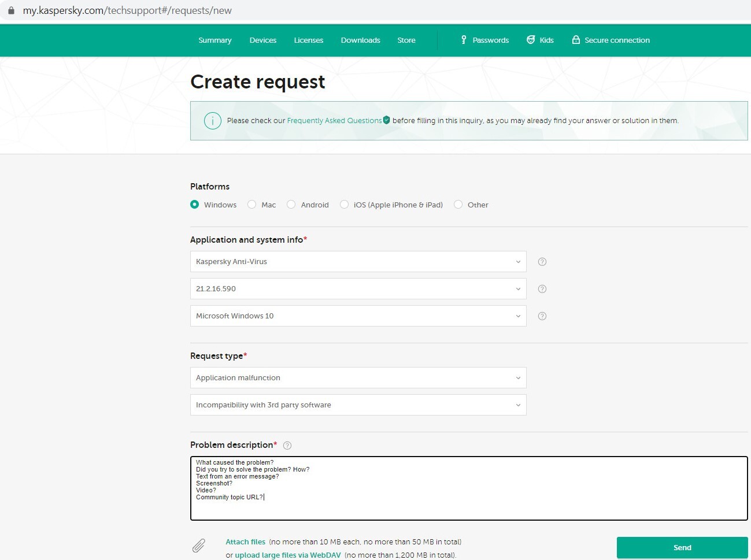Image resolution: width=751 pixels, height=560 pixels.
Task: Click the Request type label
Action: pyautogui.click(x=217, y=356)
